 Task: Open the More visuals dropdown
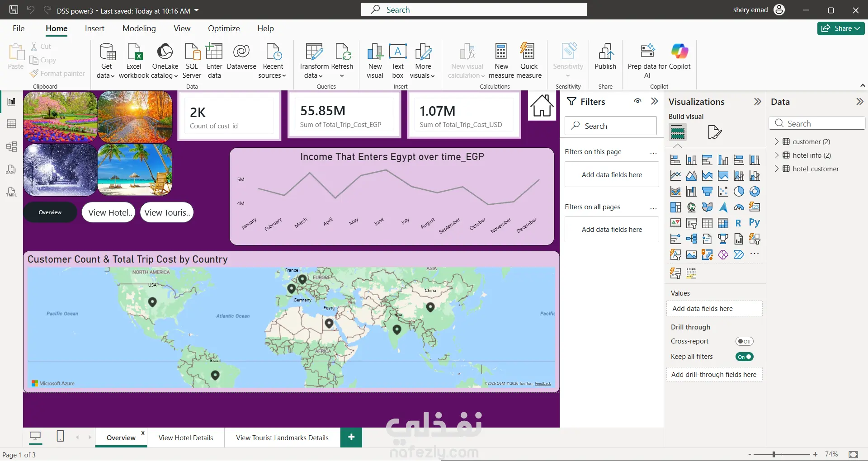423,71
